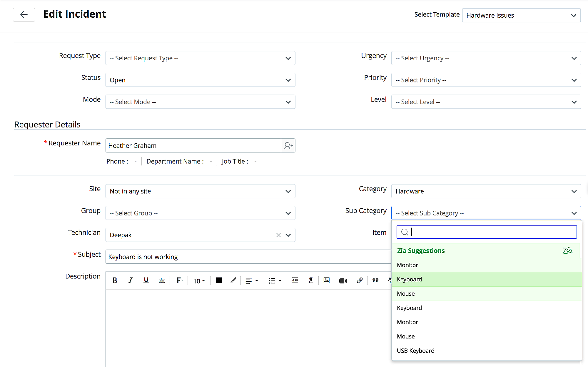The height and width of the screenshot is (367, 588).
Task: Open the highlight color marker tool
Action: coord(233,280)
